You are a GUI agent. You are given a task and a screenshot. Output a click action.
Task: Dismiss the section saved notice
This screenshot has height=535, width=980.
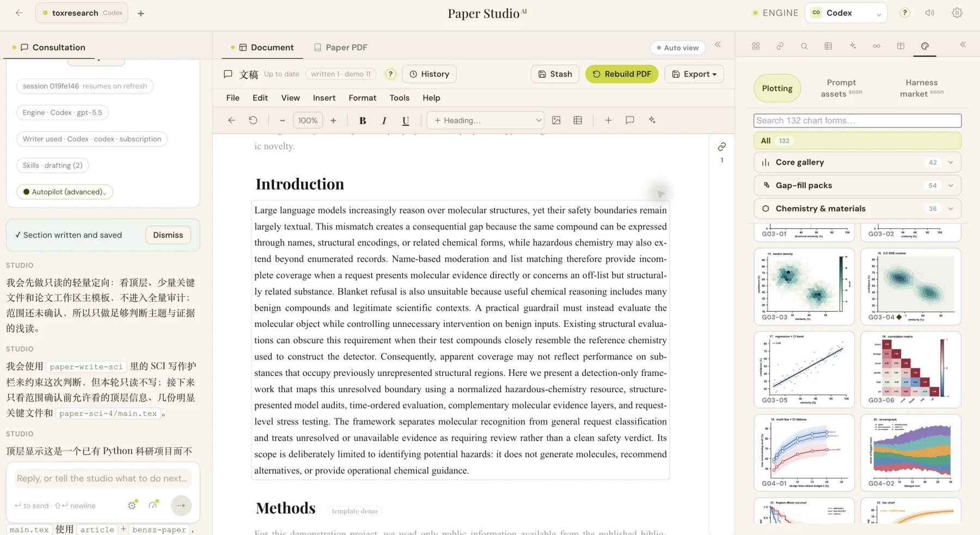coord(168,235)
